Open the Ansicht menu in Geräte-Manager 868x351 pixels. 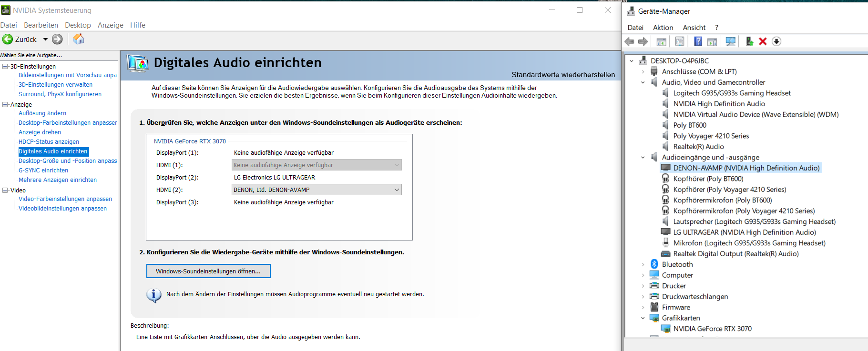click(x=694, y=28)
